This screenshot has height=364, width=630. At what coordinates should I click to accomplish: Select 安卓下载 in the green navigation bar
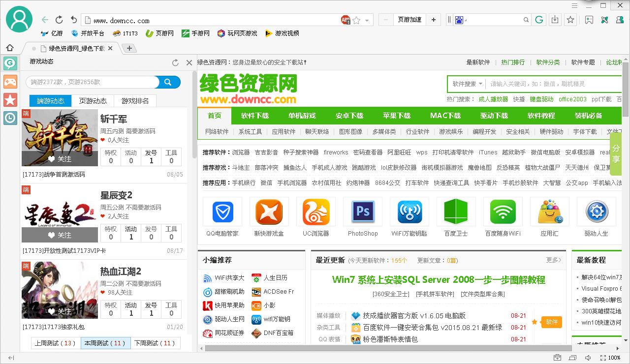349,116
